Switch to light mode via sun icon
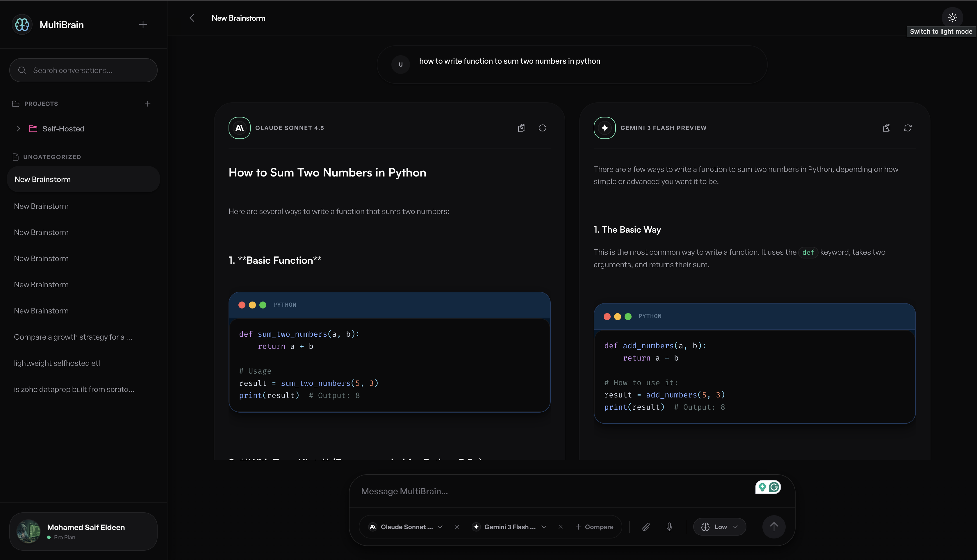Screen dimensions: 977x560 coord(952,18)
